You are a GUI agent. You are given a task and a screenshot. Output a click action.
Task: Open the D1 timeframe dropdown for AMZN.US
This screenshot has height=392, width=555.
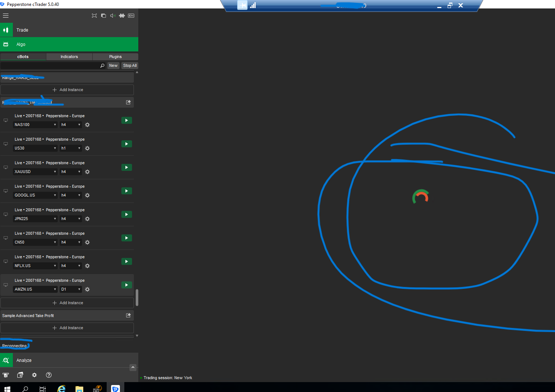[x=71, y=289]
